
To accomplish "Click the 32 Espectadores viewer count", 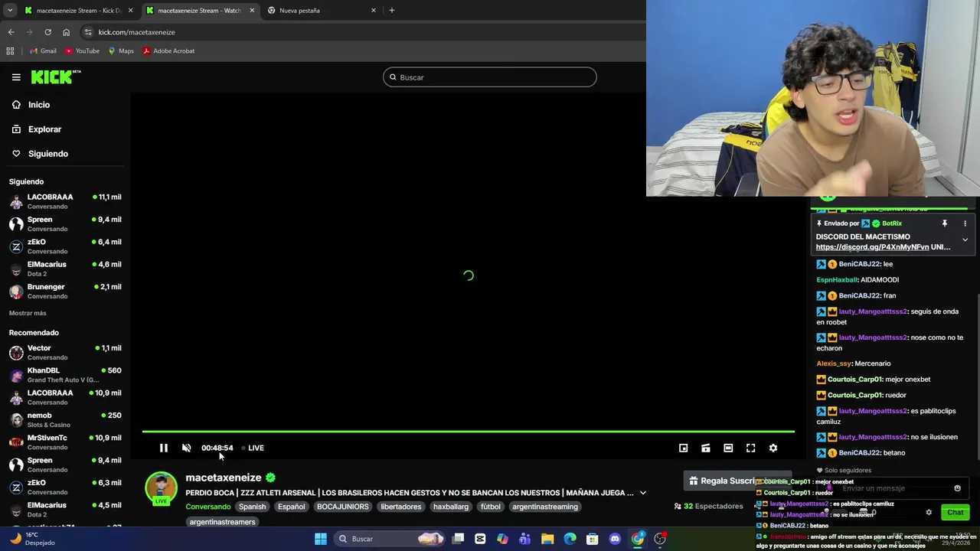I will point(708,506).
